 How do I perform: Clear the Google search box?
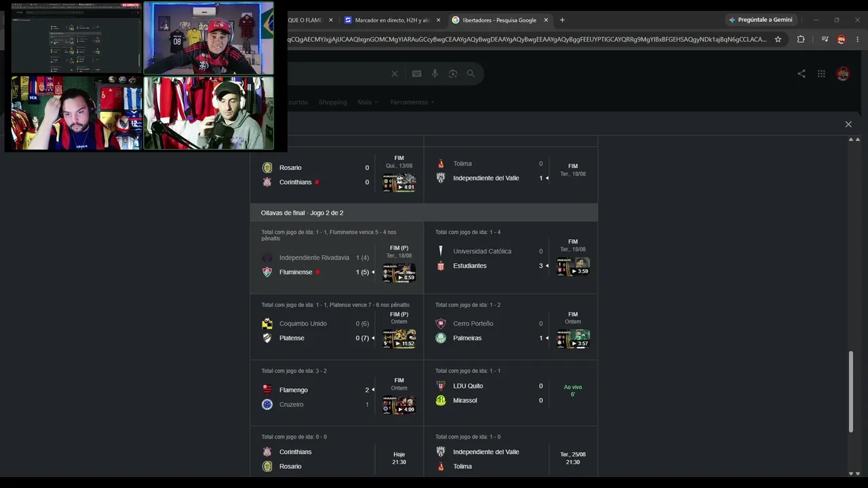pos(395,74)
